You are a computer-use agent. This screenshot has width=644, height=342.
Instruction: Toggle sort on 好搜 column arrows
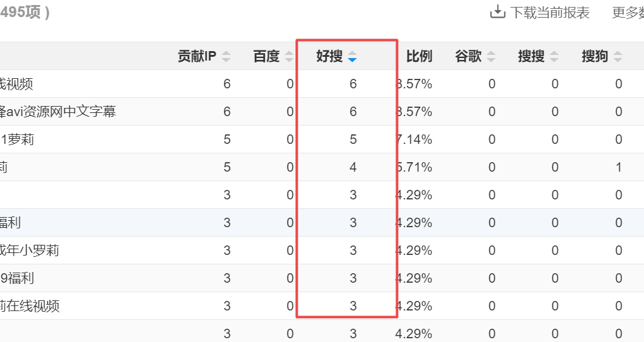click(352, 56)
